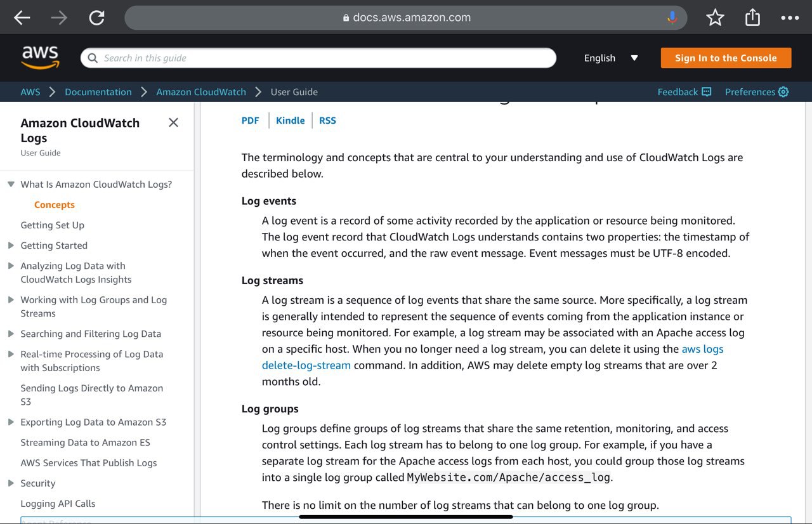Click the Log groups heading
This screenshot has height=524, width=812.
pos(270,409)
